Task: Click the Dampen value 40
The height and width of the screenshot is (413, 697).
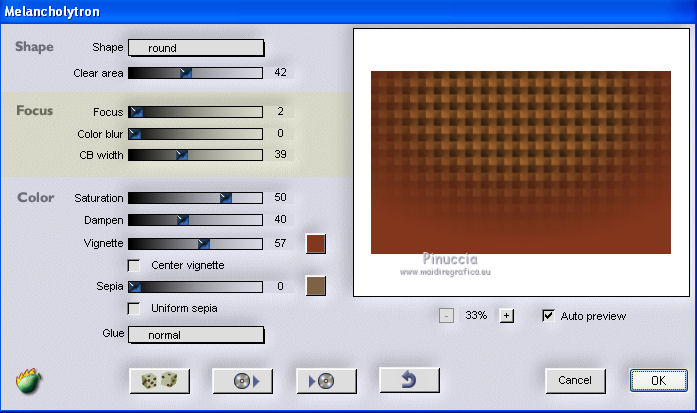Action: coord(280,219)
